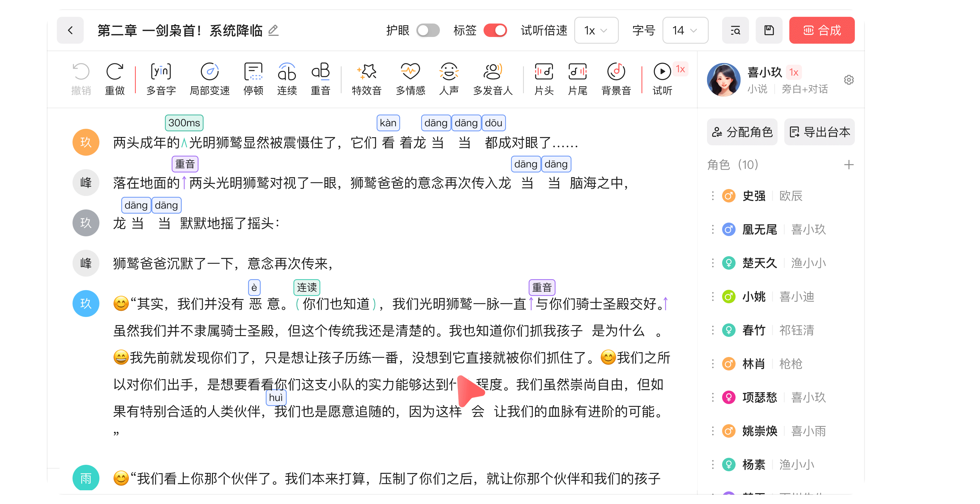Viewport: 980px width, 504px height.
Task: Click the save disk icon
Action: pyautogui.click(x=769, y=30)
